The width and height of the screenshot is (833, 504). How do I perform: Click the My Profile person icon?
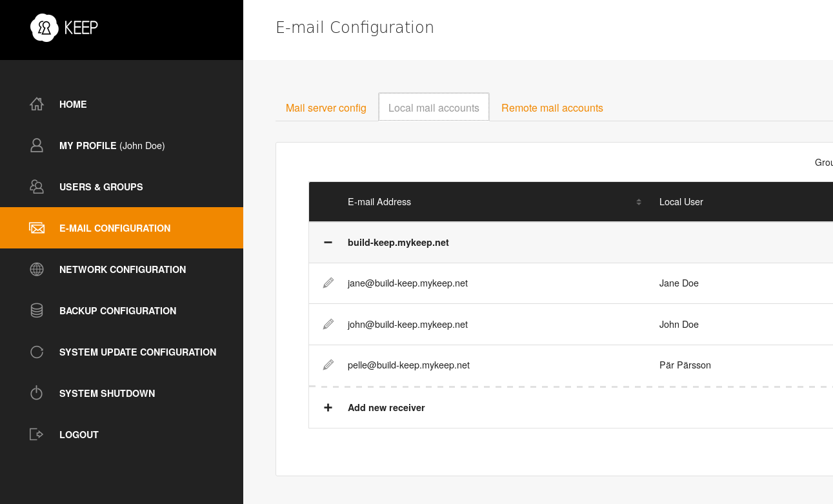(37, 145)
